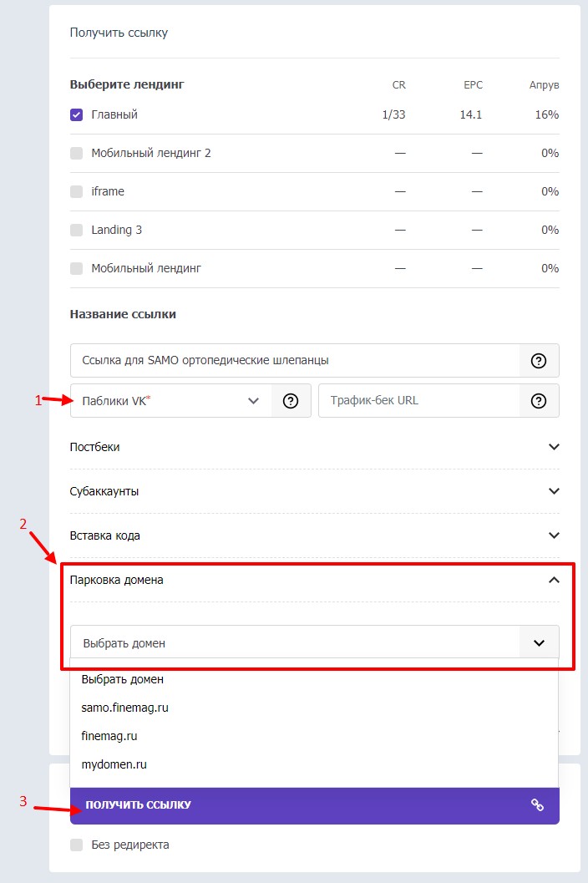This screenshot has height=883, width=588.
Task: Expand the Вставка кода section
Action: [x=314, y=535]
